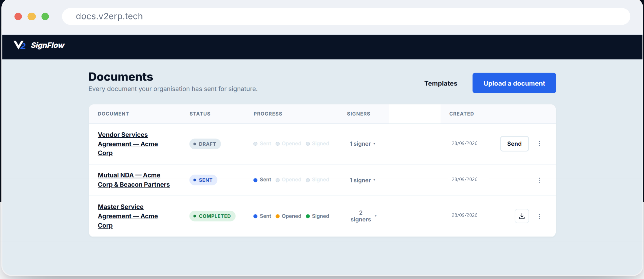644x279 pixels.
Task: Click the created date of the Vendor Services Agreement
Action: point(464,143)
